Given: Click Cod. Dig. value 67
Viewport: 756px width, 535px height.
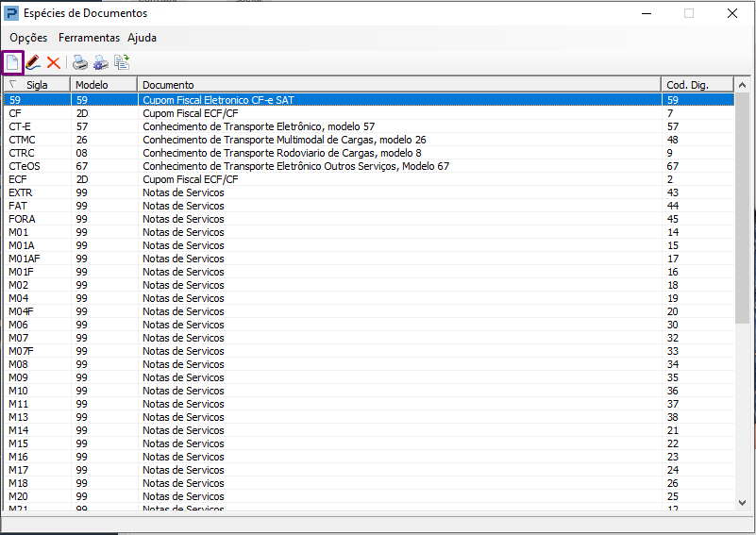Looking at the screenshot, I should [672, 166].
